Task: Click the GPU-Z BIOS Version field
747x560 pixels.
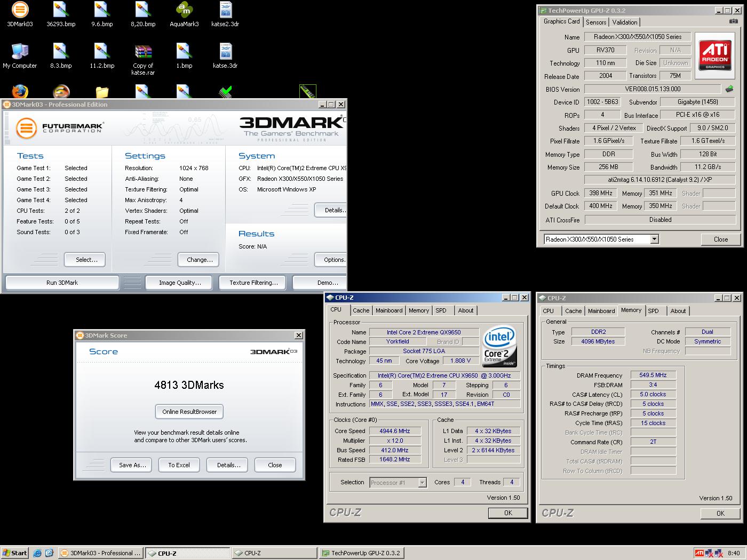Action: point(653,89)
